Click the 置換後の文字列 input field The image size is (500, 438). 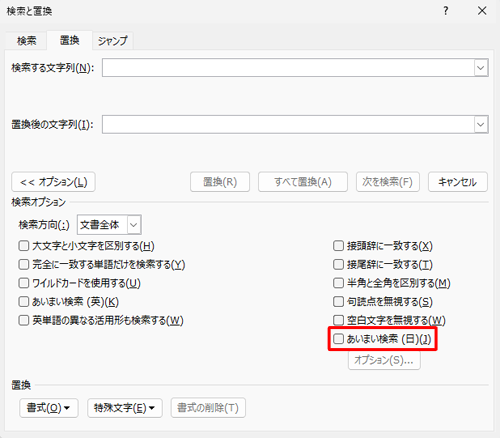tap(288, 124)
